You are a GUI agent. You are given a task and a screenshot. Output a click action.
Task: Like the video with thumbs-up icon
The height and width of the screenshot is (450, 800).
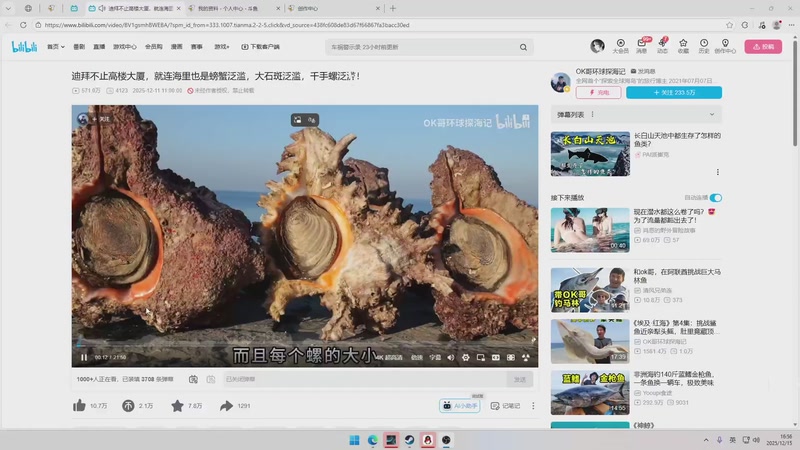pos(79,406)
